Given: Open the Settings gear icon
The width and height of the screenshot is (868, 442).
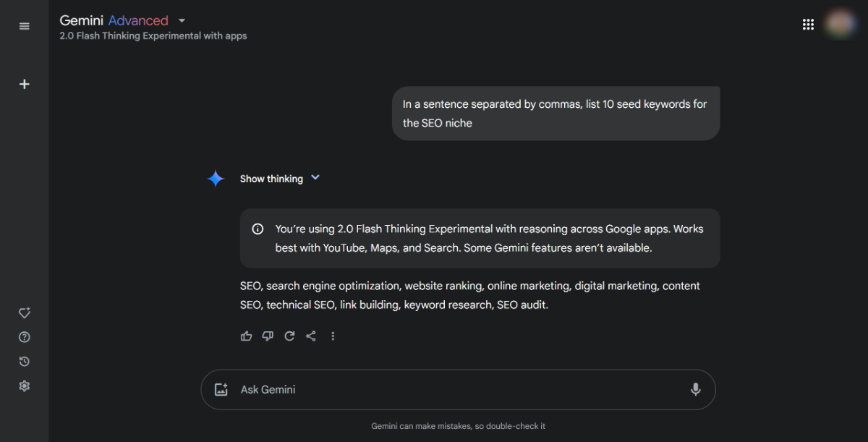Looking at the screenshot, I should 25,386.
